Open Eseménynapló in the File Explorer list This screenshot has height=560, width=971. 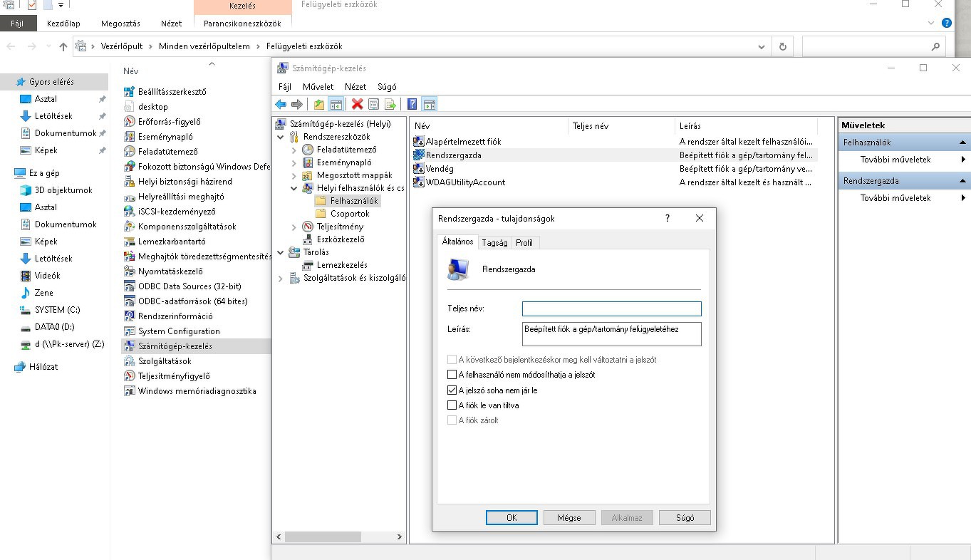coord(165,136)
